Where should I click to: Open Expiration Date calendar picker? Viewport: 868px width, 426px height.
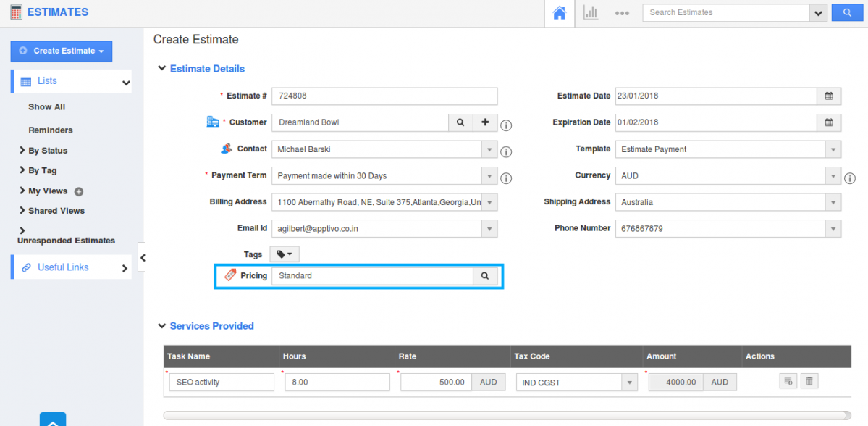[829, 122]
